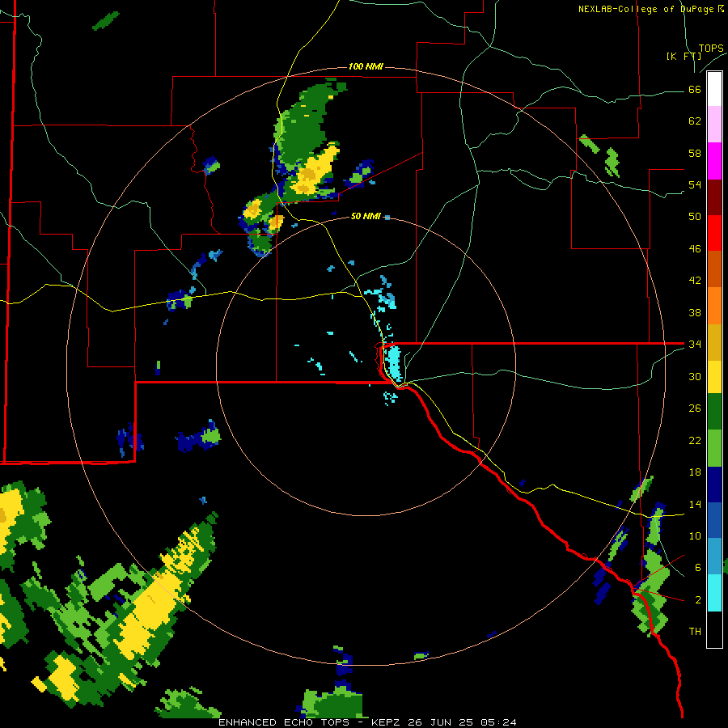Viewport: 728px width, 728px height.
Task: Select the navy blue legend swatch
Action: point(714,485)
